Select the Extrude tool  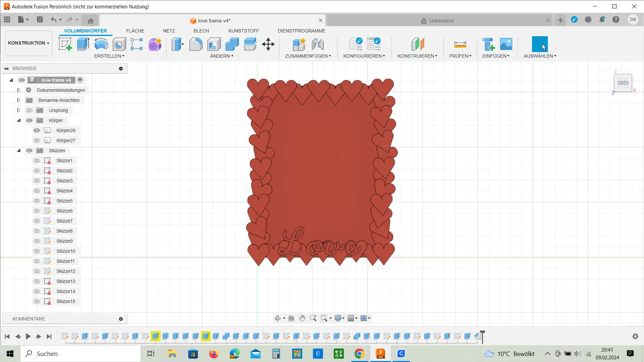click(83, 44)
